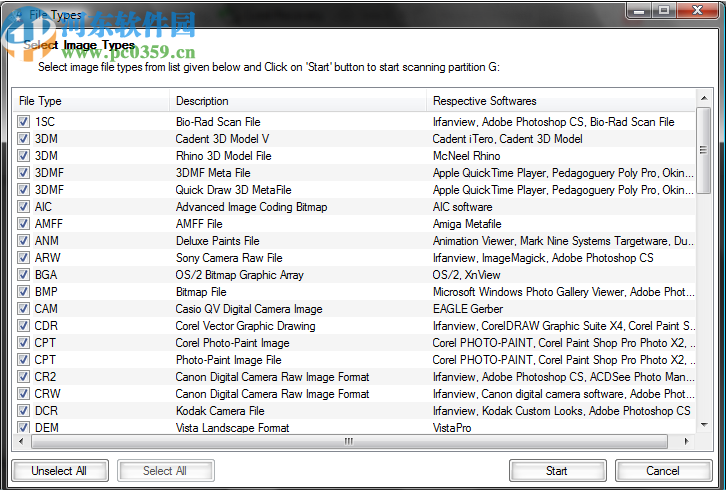Screen dimensions: 728x490
Task: Uncheck the ARW file type checkbox
Action: tap(23, 258)
